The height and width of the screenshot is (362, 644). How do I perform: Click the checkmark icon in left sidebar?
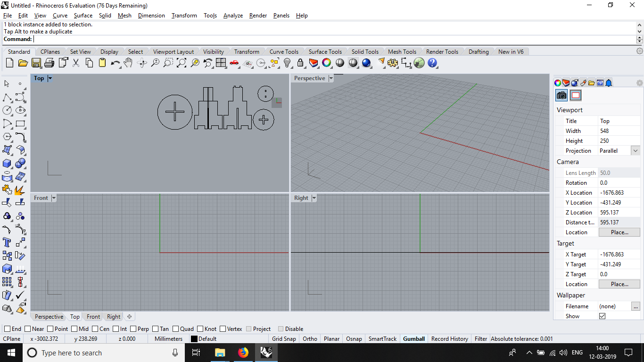click(x=20, y=295)
